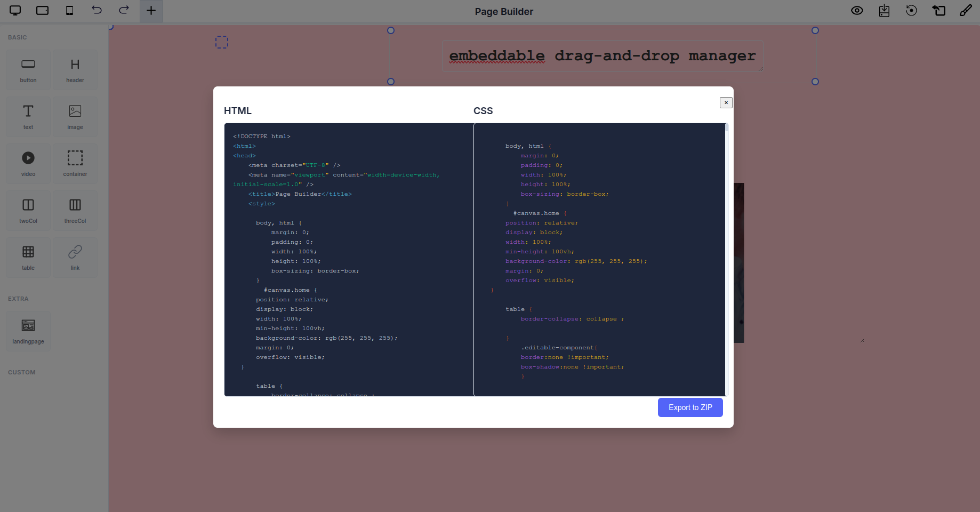This screenshot has width=980, height=512.
Task: Select the video component
Action: [28, 163]
